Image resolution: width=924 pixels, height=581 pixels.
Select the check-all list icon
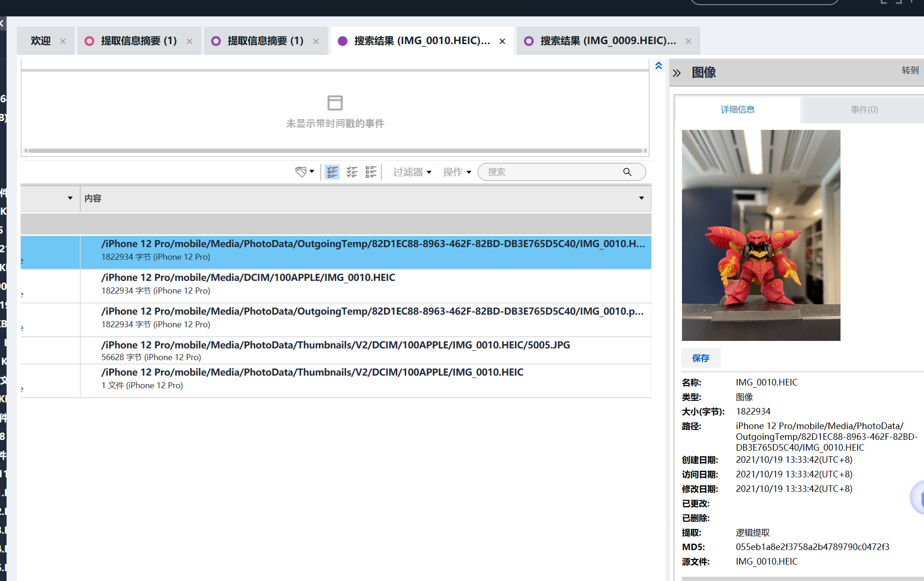pyautogui.click(x=352, y=172)
